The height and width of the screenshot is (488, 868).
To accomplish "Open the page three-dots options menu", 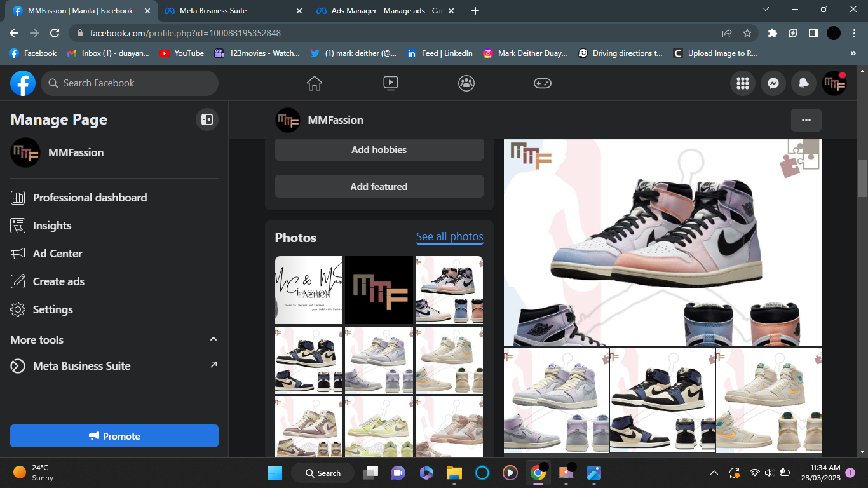I will pyautogui.click(x=806, y=120).
